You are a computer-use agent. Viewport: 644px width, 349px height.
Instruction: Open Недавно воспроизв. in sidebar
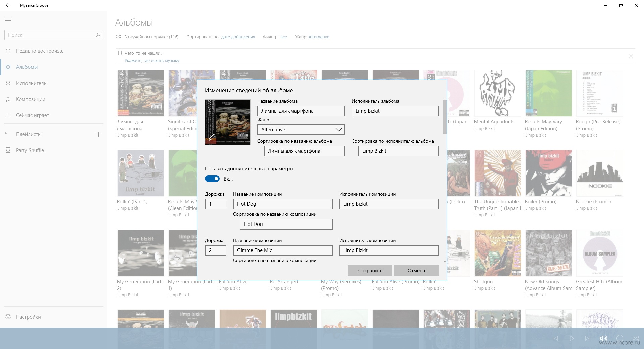click(54, 51)
